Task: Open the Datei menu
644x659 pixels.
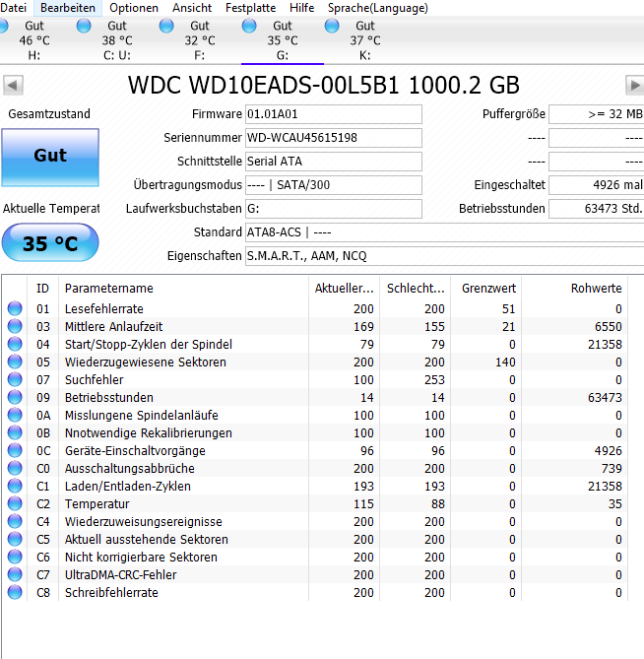Action: [14, 8]
